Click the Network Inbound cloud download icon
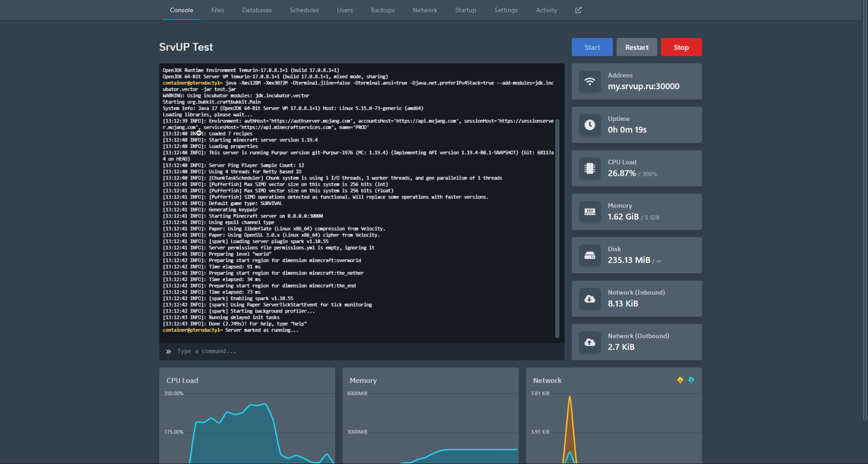The image size is (868, 464). (590, 299)
